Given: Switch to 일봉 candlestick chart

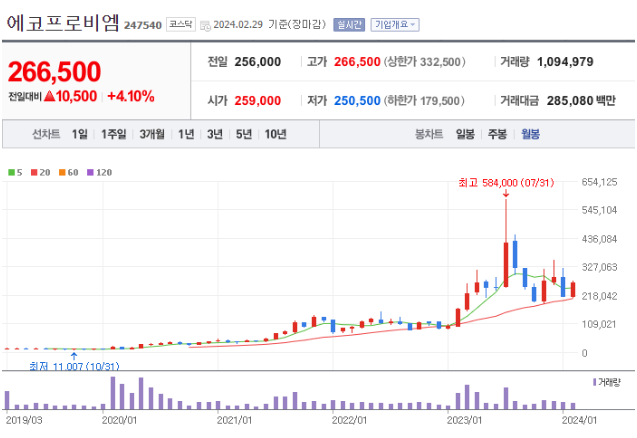Looking at the screenshot, I should tap(465, 134).
